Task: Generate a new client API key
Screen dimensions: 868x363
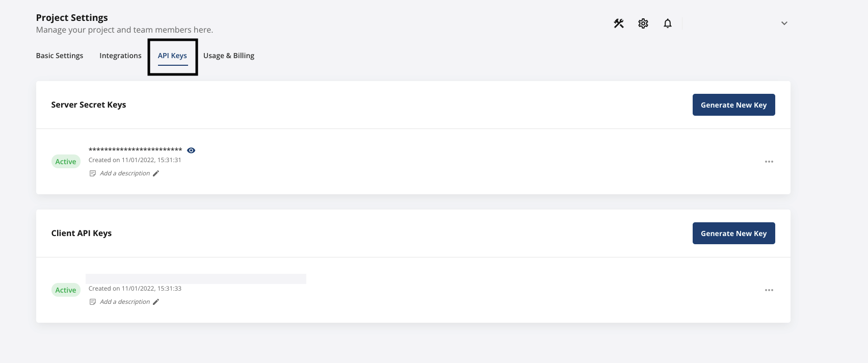Action: 733,233
